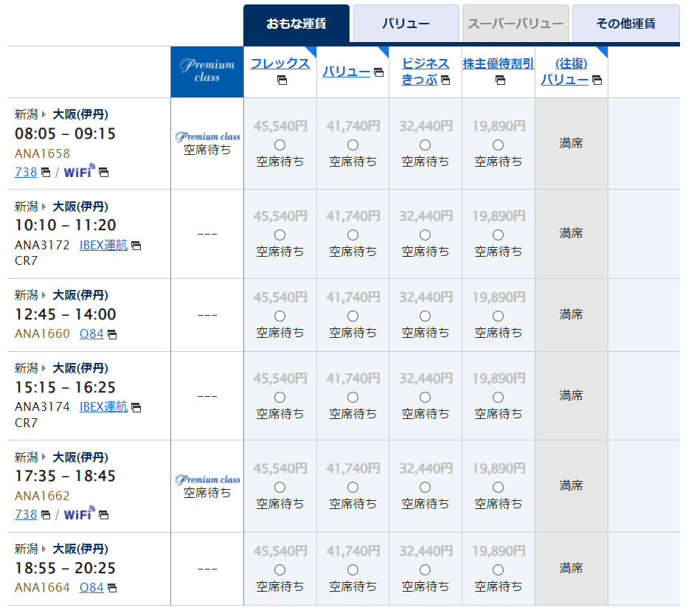Open the バリュー column header link
Screen dimensions: 691x616
click(347, 72)
